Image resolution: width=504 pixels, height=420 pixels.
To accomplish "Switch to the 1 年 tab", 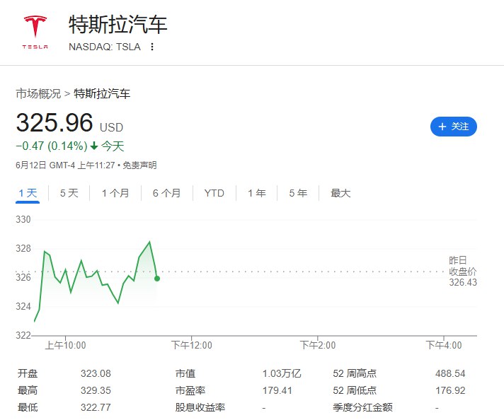I will click(x=256, y=193).
